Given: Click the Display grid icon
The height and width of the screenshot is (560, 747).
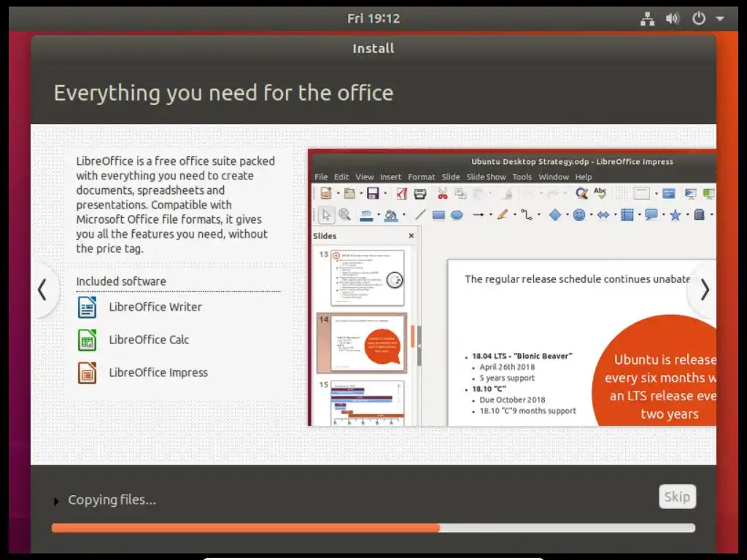Looking at the screenshot, I should (622, 193).
